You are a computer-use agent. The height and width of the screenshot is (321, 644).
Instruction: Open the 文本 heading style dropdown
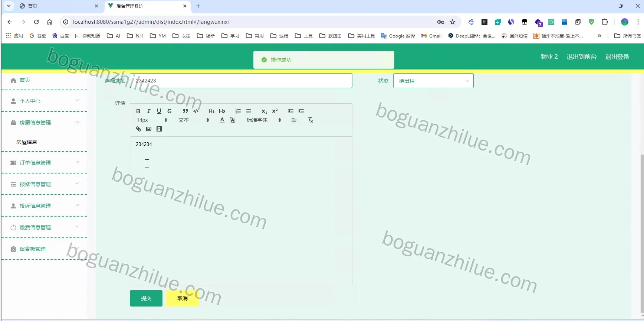[x=194, y=120]
